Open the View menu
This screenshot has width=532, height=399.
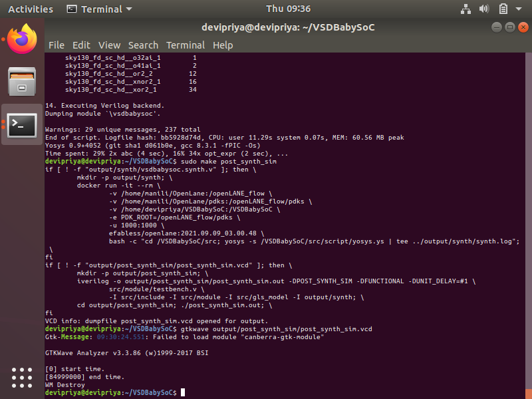(x=109, y=45)
